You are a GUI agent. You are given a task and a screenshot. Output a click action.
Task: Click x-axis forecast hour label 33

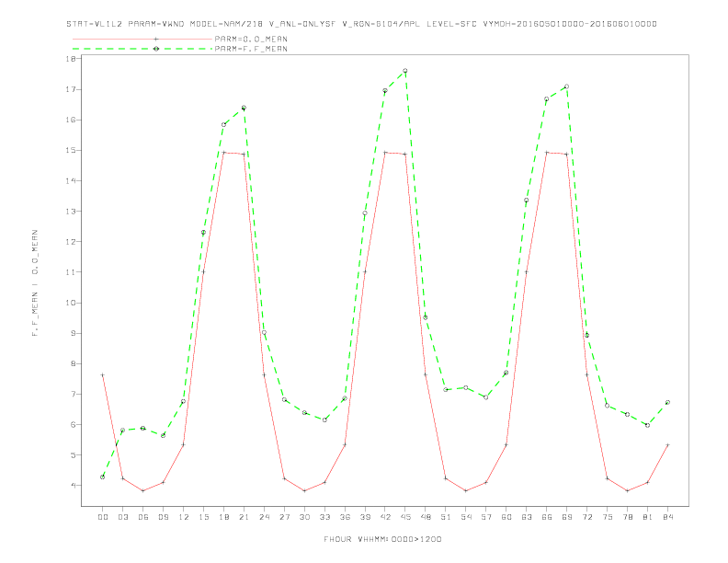324,517
